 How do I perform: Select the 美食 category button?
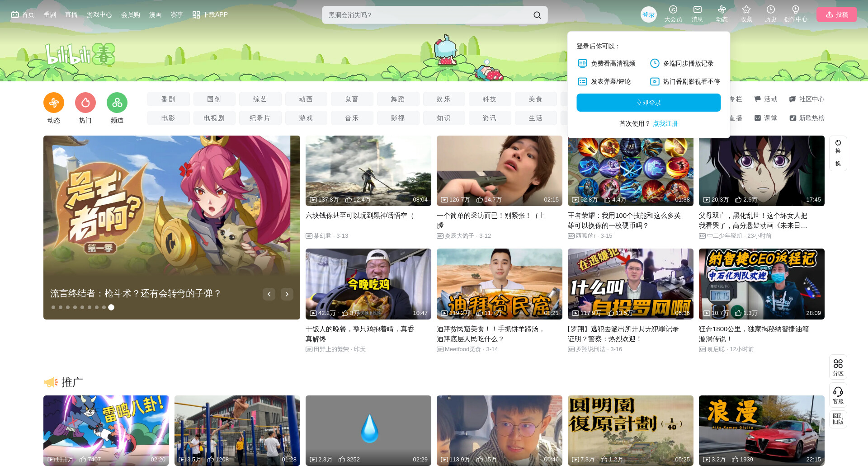536,99
